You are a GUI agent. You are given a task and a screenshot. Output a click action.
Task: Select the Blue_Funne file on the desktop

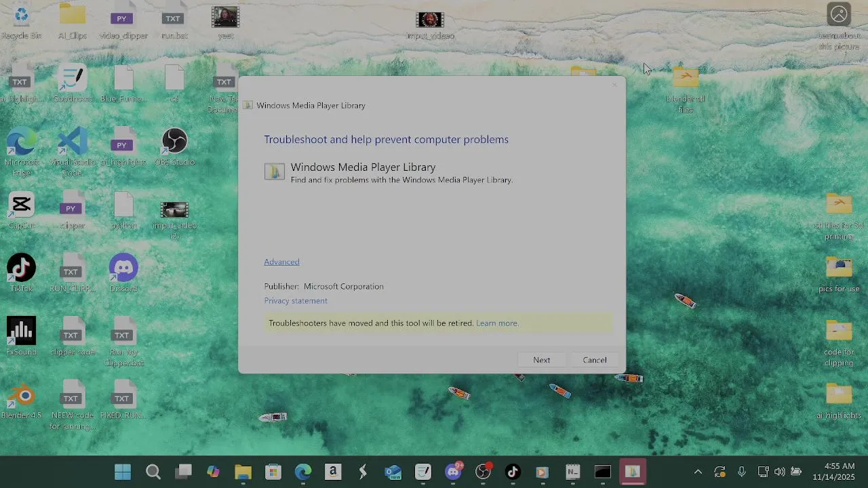(123, 84)
